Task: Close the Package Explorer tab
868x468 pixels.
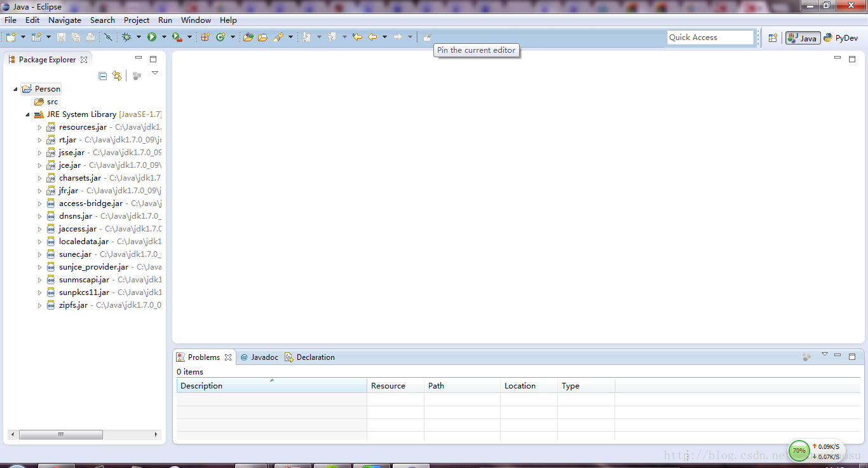Action: 83,60
